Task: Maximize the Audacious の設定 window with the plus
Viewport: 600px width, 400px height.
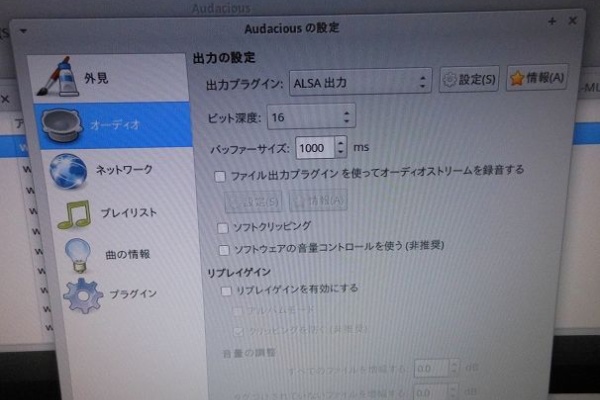Action: (552, 21)
